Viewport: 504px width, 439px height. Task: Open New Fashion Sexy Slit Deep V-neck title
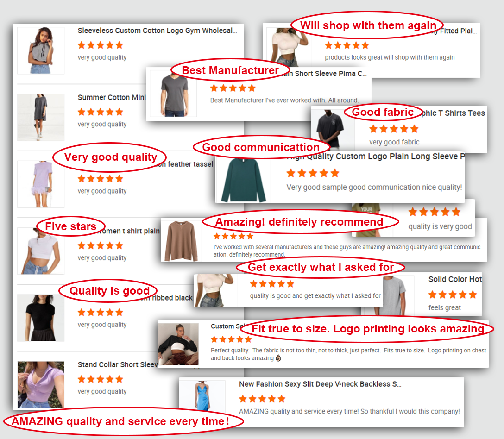(320, 384)
